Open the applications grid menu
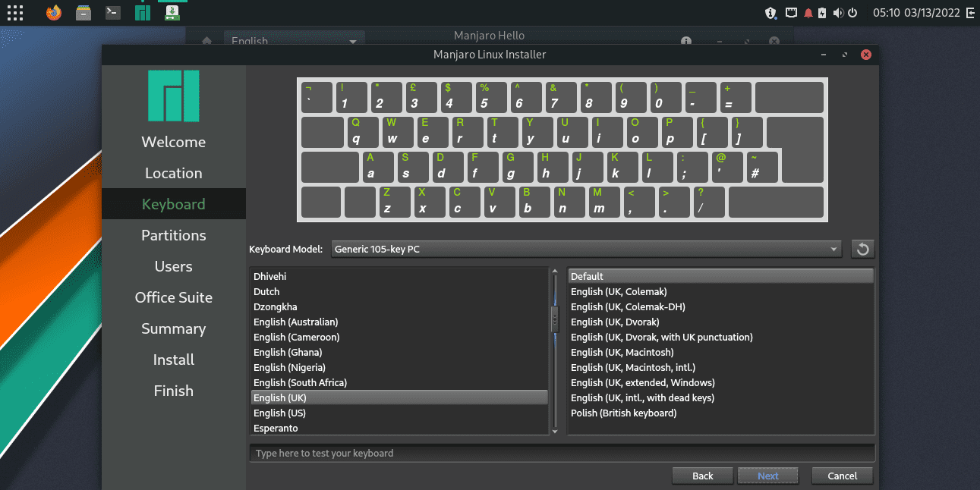The image size is (980, 490). pyautogui.click(x=15, y=13)
